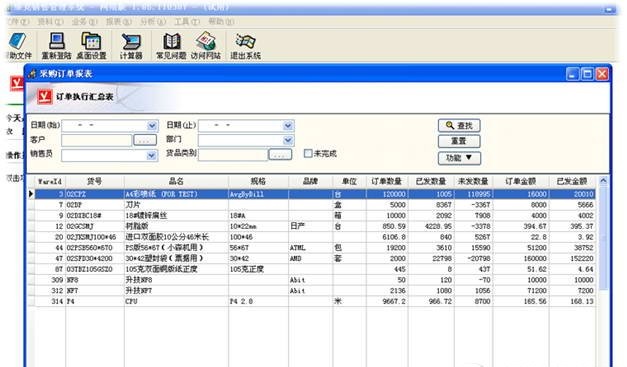Click the 订单数量 column header
Viewport: 627px width, 367px height.
tap(387, 182)
